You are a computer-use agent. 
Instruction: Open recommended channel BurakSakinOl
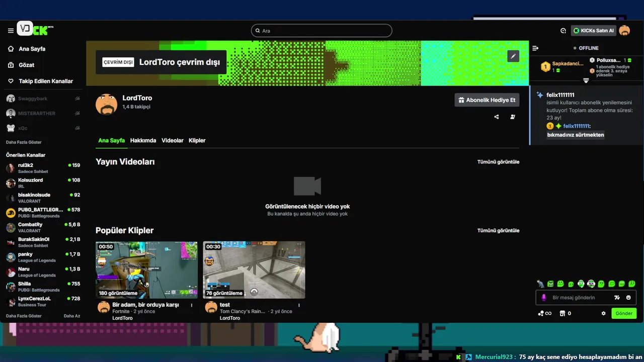pyautogui.click(x=43, y=242)
